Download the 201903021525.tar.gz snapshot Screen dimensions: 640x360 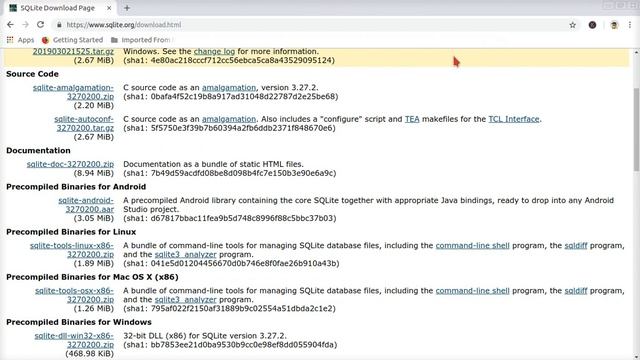73,51
